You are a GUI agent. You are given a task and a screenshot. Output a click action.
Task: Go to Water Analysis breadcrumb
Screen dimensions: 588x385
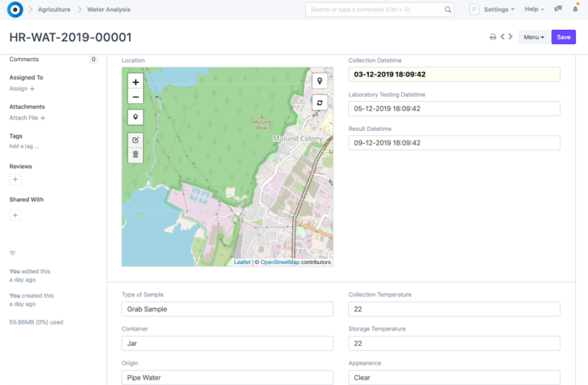click(109, 9)
